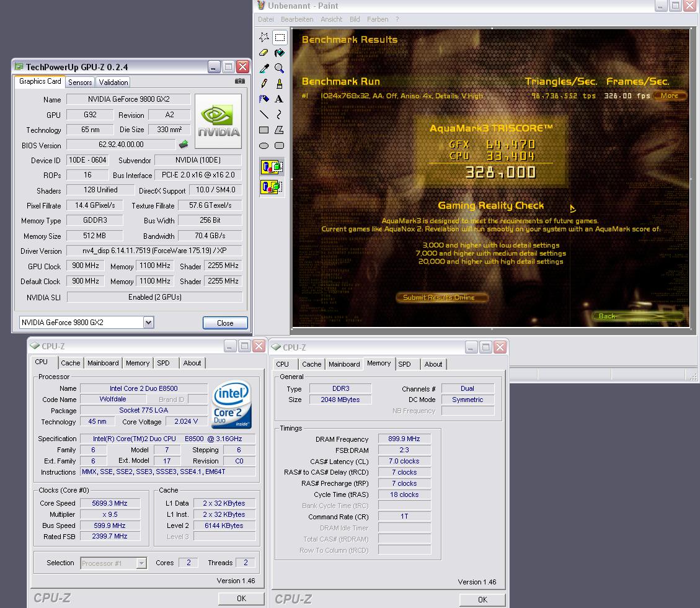Pick the Fill With Color bucket tool
This screenshot has height=608, width=700.
point(280,53)
